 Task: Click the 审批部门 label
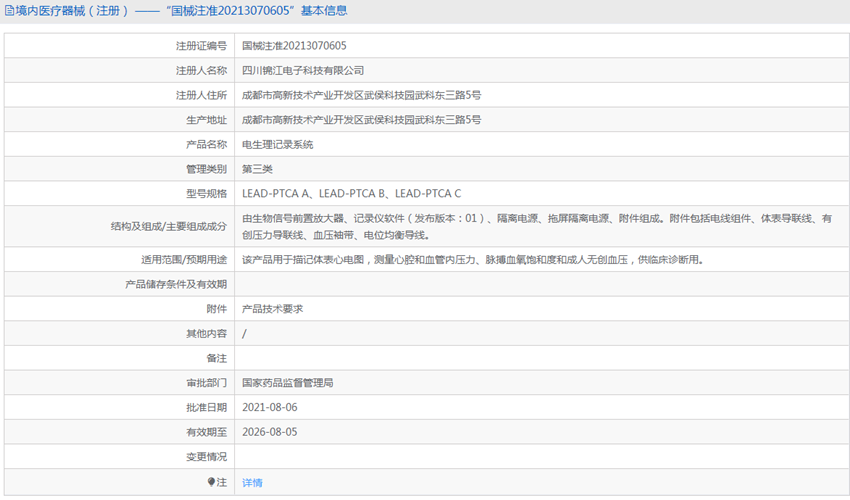207,383
